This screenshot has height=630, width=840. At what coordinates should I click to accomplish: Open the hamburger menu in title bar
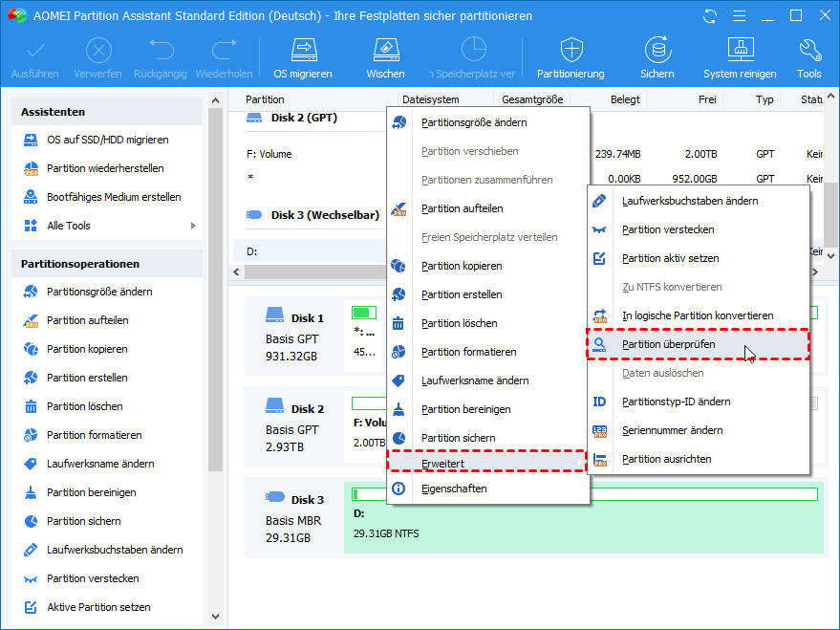point(740,16)
